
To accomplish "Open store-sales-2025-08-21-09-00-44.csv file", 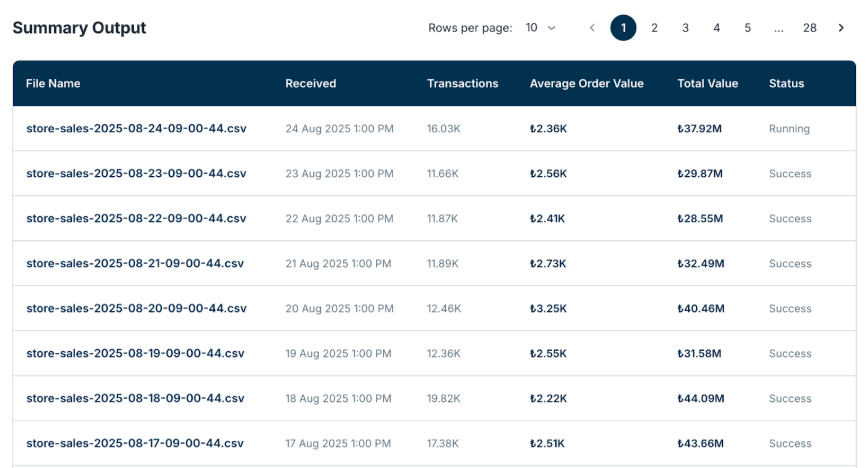I will (135, 264).
